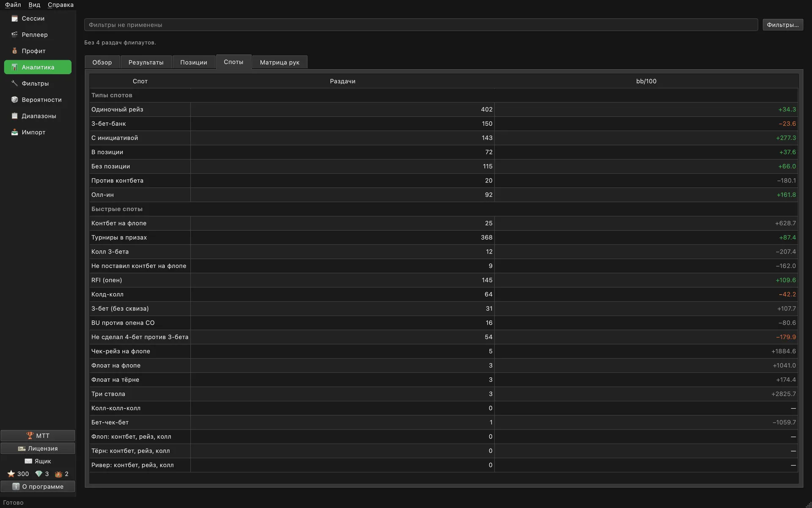The width and height of the screenshot is (812, 508).
Task: Click the diamond gems counter
Action: (x=42, y=474)
